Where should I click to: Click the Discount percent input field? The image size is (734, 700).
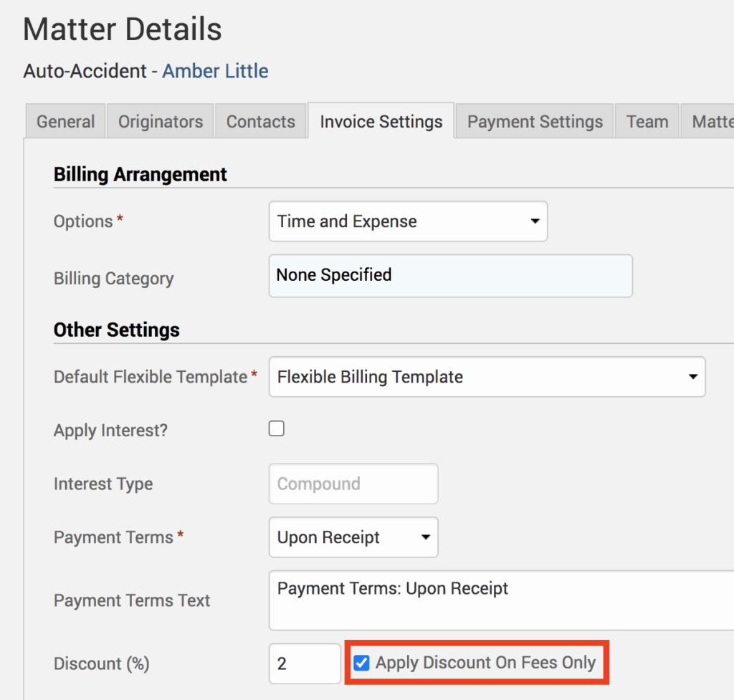pos(305,663)
